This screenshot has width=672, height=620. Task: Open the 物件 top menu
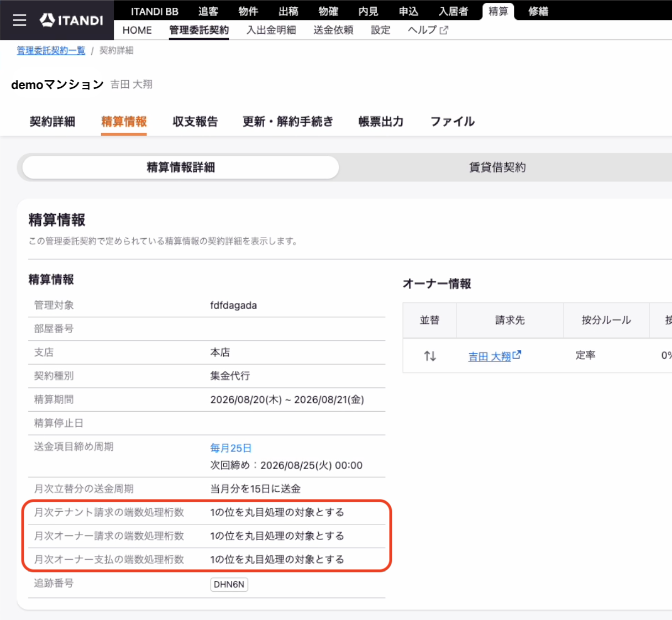pos(248,11)
